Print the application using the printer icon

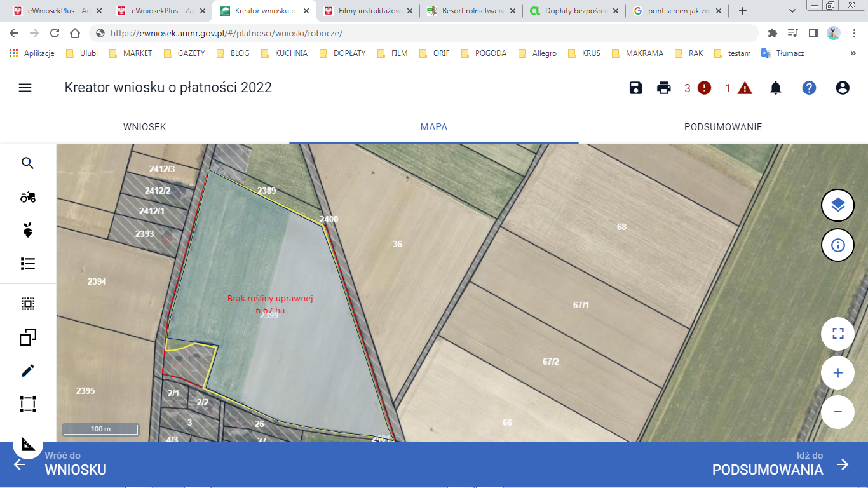click(x=664, y=88)
